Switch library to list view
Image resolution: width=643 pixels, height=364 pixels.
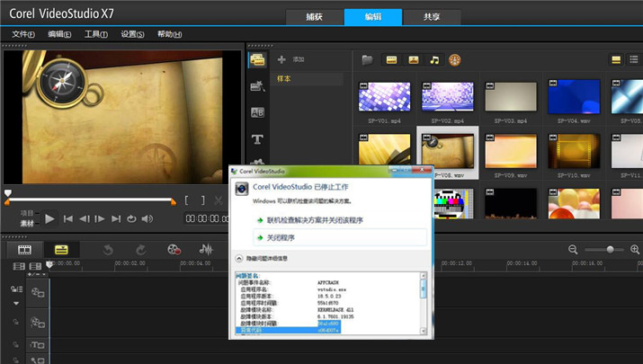[x=634, y=60]
